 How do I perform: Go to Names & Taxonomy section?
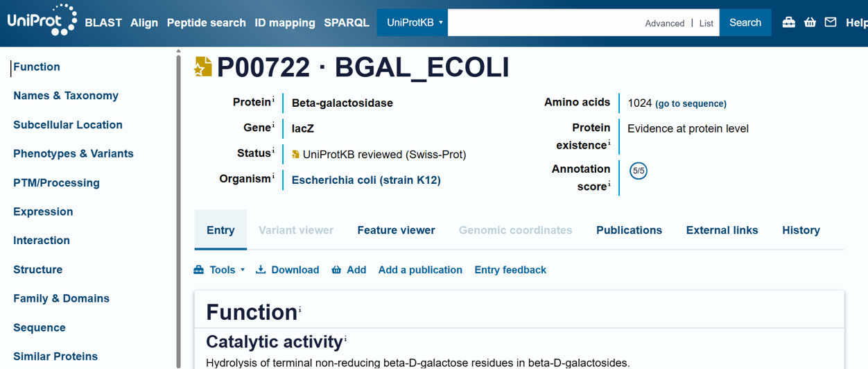pos(66,96)
